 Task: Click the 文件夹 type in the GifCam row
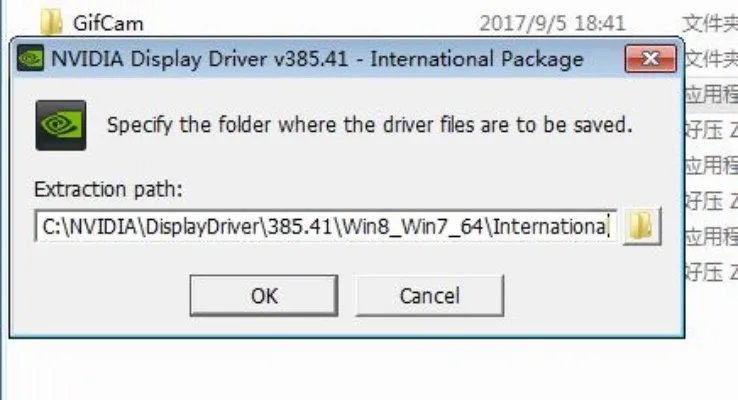[710, 24]
